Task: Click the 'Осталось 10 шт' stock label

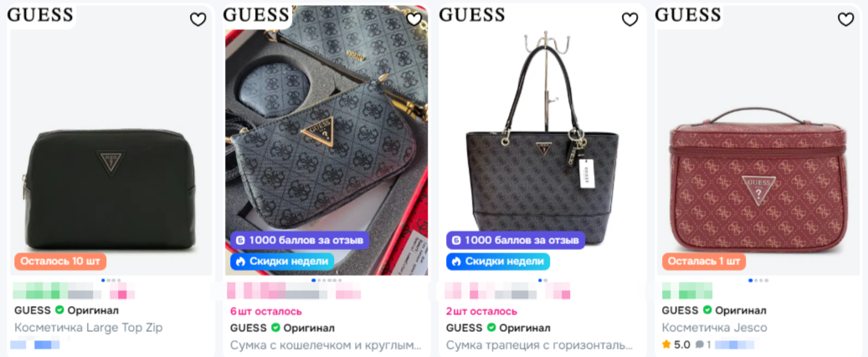Action: click(x=60, y=262)
